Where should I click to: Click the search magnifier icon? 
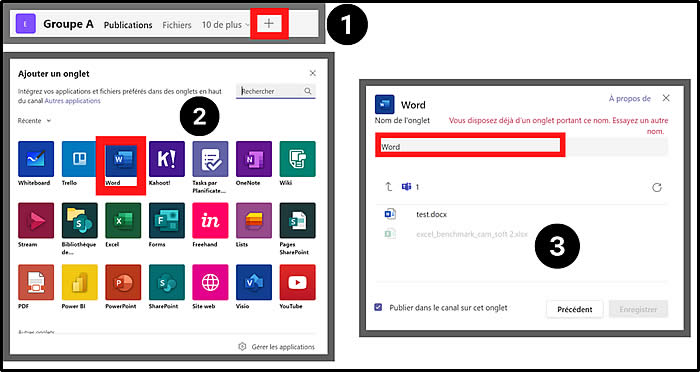[x=308, y=91]
